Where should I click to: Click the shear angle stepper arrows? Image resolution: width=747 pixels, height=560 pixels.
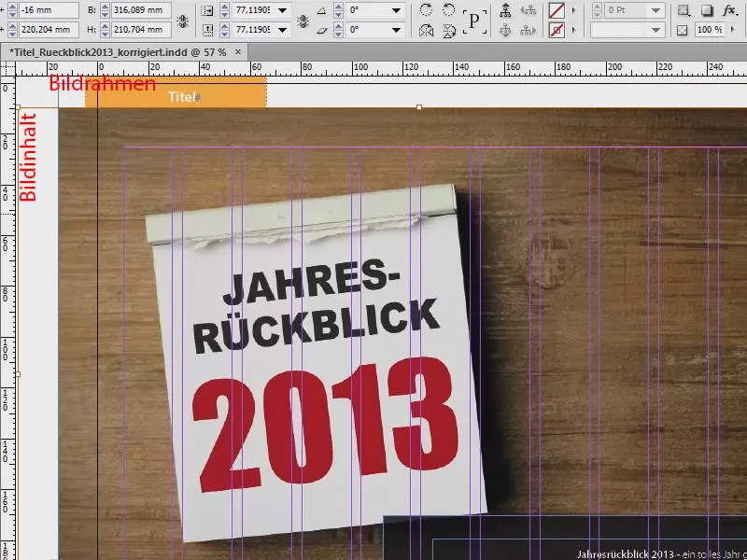click(x=338, y=30)
